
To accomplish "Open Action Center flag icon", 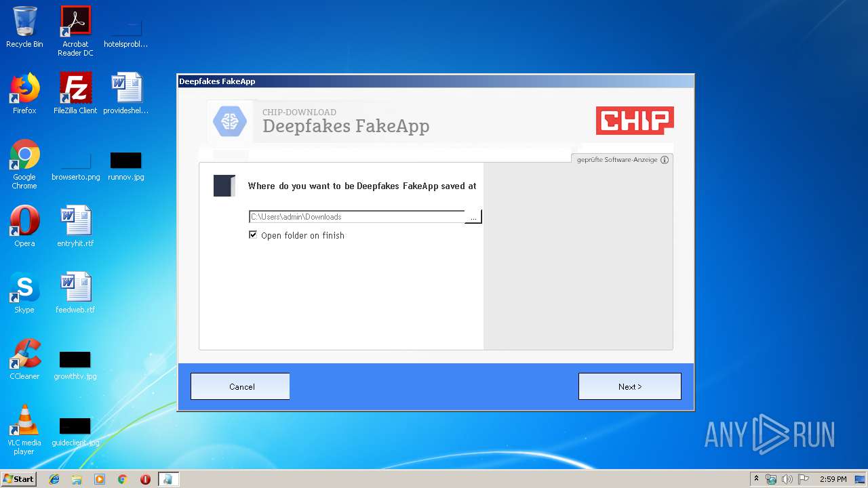I will point(804,479).
